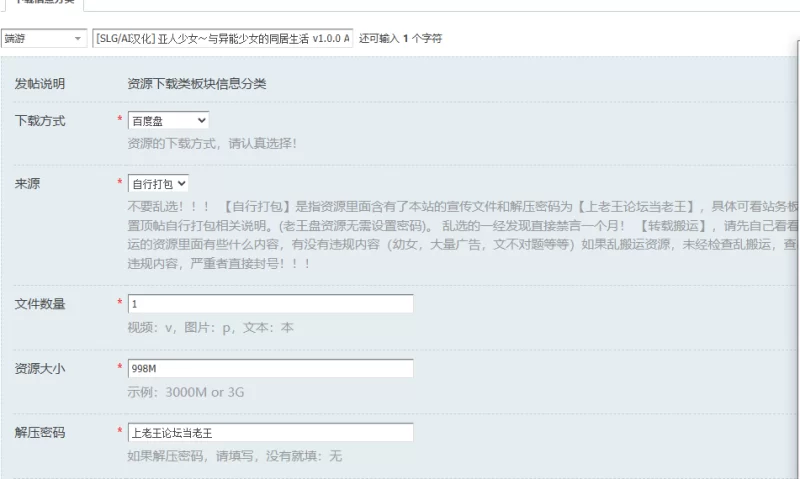Click the arrow icon of 端游 selector
800x479 pixels.
tap(78, 38)
